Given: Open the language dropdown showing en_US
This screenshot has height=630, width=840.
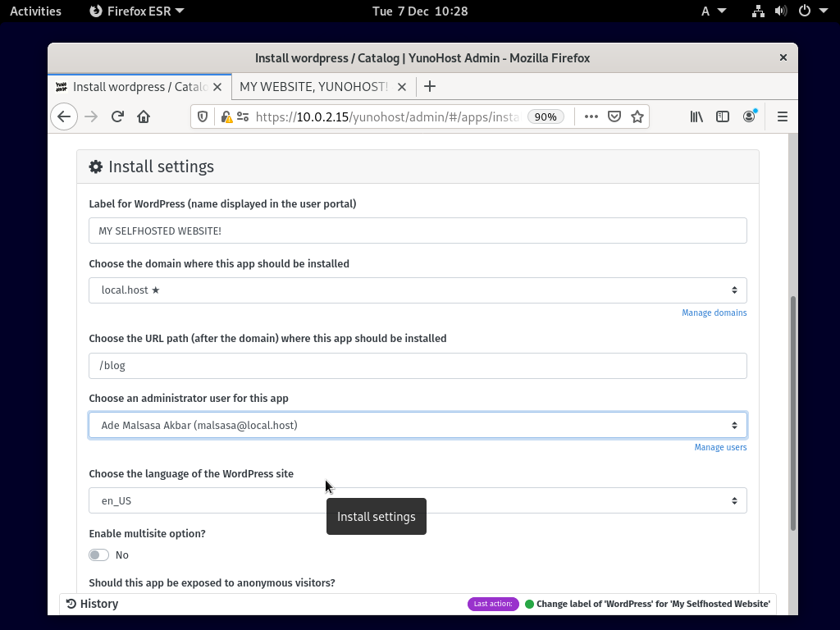Looking at the screenshot, I should tap(418, 501).
